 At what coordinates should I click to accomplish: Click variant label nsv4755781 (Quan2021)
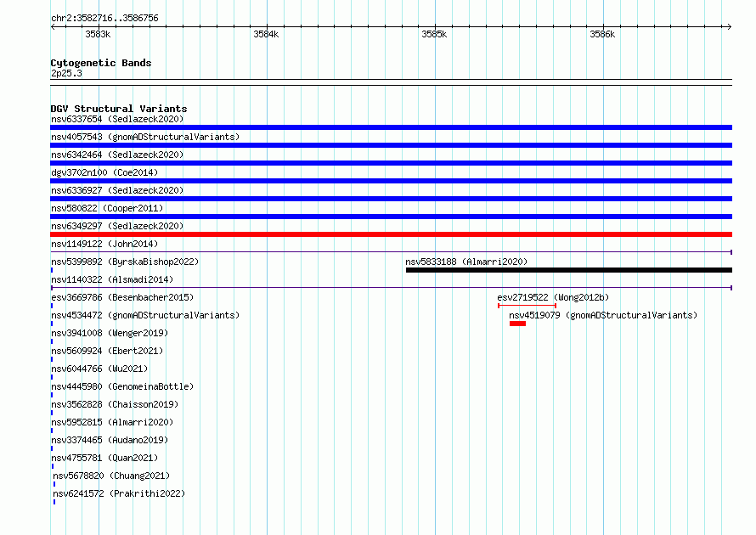click(x=104, y=458)
